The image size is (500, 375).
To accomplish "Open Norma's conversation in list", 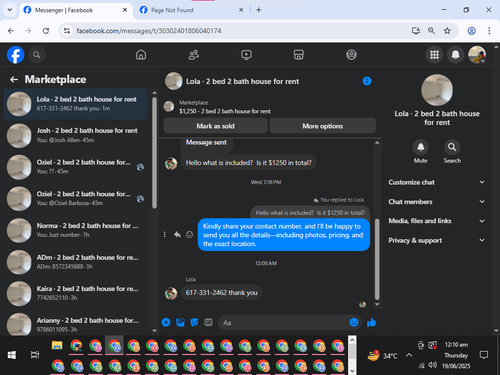I will tap(76, 230).
